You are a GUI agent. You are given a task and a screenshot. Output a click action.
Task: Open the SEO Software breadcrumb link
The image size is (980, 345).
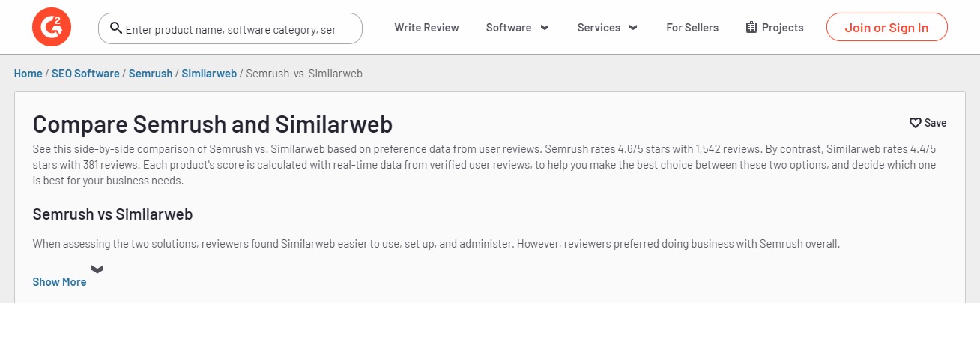85,73
